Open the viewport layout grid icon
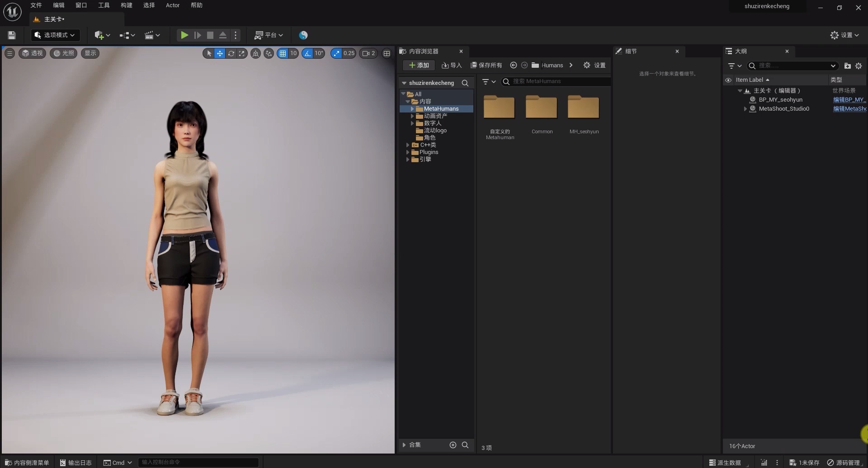This screenshot has height=468, width=868. coord(387,53)
